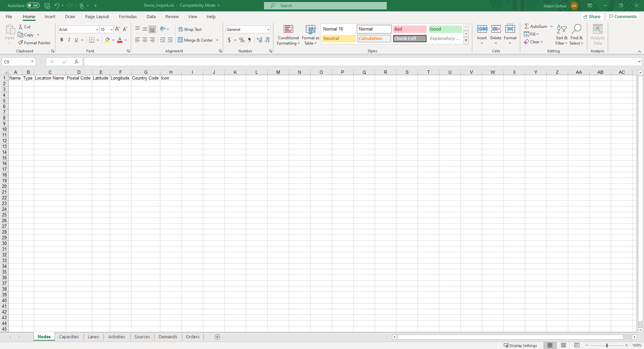Open the font name dropdown
Image resolution: width=644 pixels, height=349 pixels.
pyautogui.click(x=97, y=30)
